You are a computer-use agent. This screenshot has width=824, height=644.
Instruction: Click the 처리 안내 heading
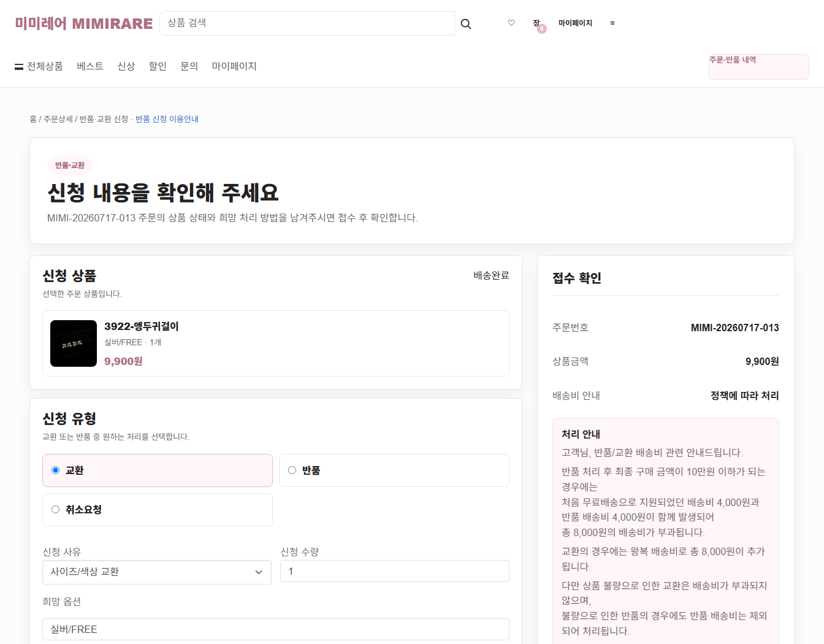581,434
